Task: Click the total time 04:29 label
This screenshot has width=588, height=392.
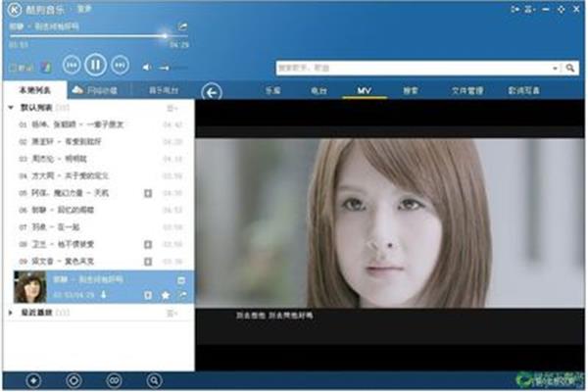Action: pos(179,45)
